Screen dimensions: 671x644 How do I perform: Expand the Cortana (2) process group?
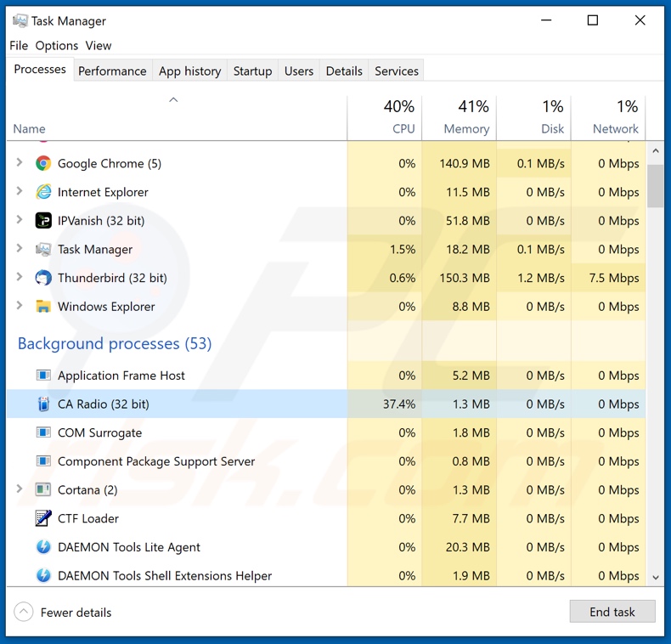(x=20, y=489)
